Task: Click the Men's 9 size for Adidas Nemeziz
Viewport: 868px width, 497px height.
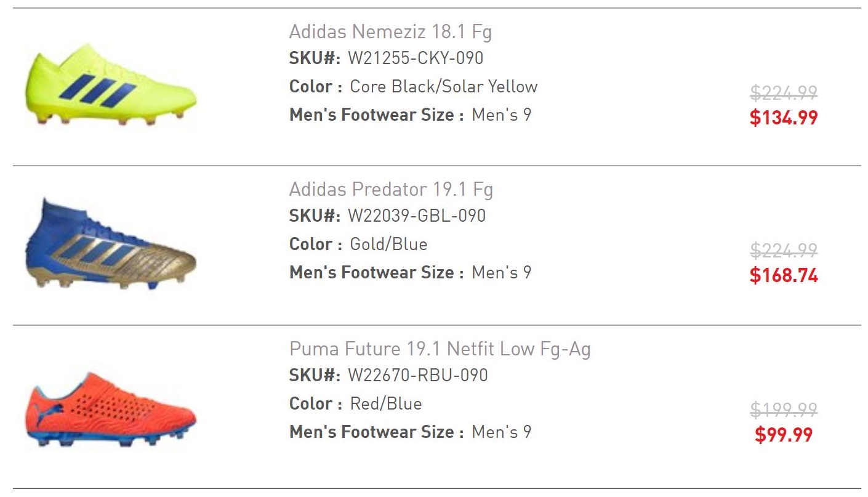Action: pos(501,115)
